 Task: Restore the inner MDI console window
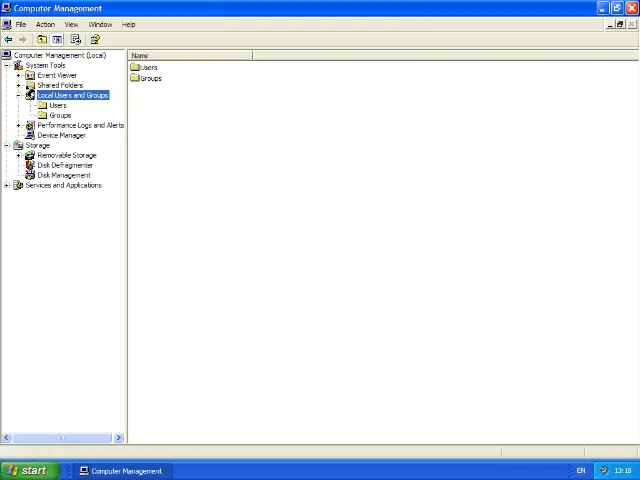[x=620, y=24]
